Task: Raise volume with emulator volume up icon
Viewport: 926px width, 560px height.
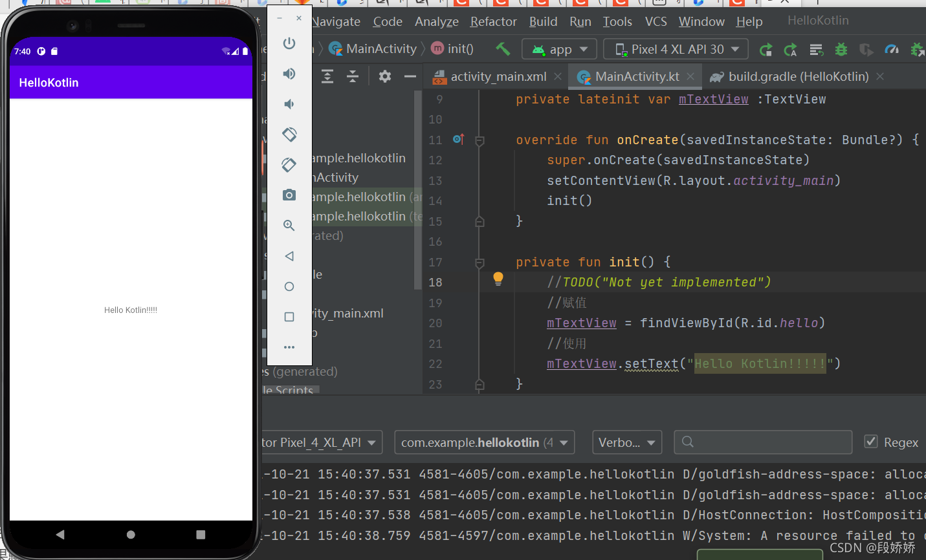Action: pos(289,74)
